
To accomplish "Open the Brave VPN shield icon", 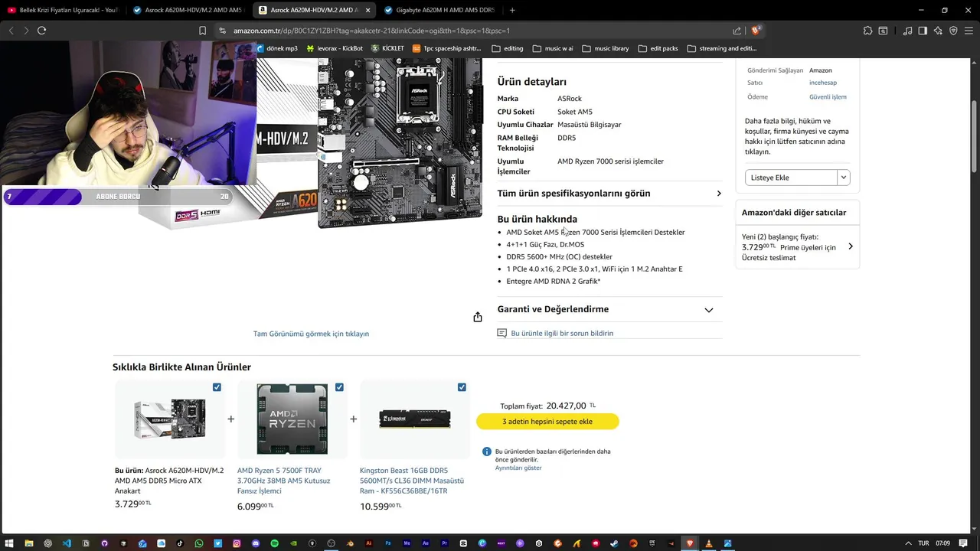I will click(x=953, y=31).
